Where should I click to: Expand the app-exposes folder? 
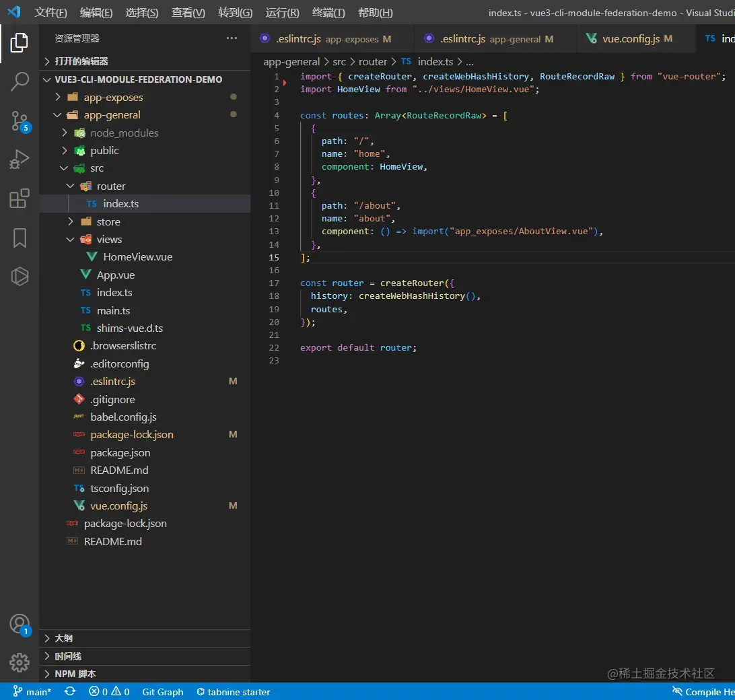(x=144, y=97)
